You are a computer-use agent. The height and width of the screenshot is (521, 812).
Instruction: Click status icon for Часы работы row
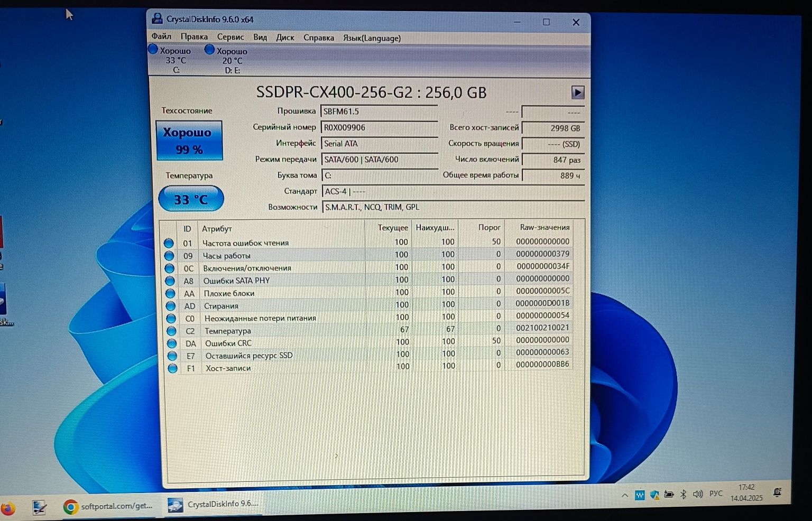(169, 256)
